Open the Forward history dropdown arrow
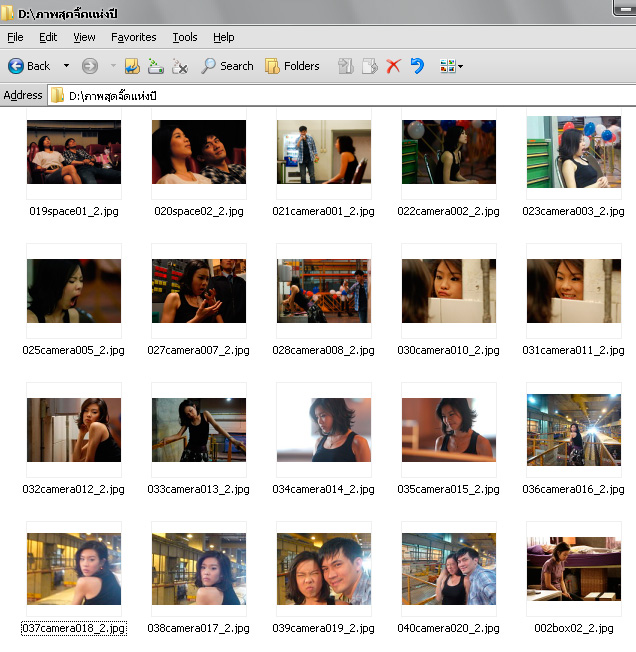 pos(113,66)
